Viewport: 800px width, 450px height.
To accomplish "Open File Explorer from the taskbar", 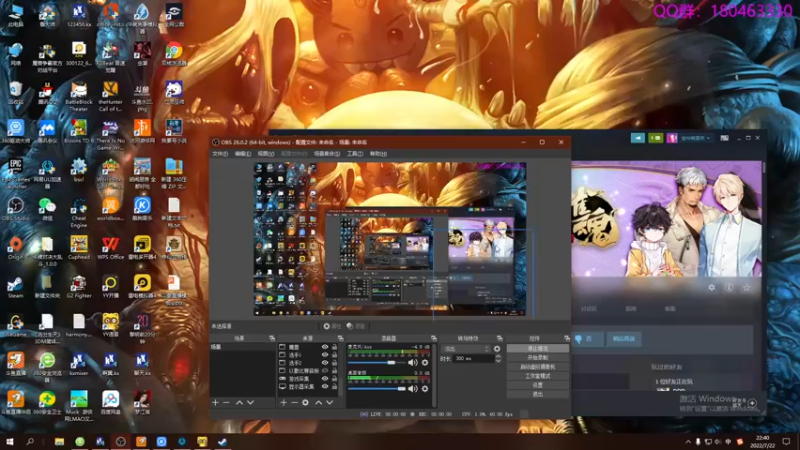I will click(x=59, y=441).
